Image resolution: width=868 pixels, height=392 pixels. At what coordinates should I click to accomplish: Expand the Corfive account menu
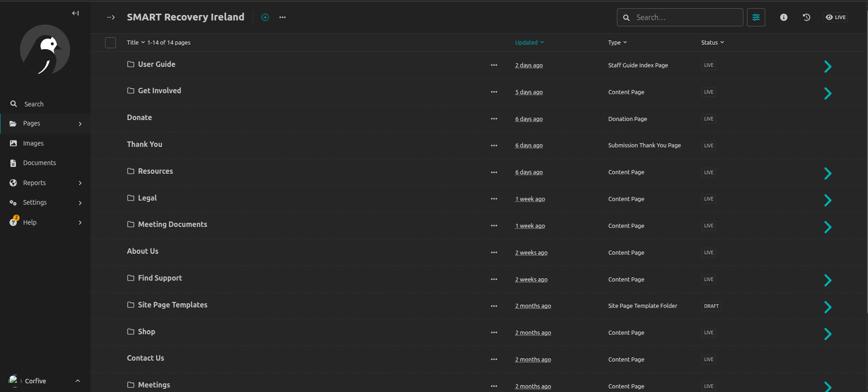tap(45, 381)
